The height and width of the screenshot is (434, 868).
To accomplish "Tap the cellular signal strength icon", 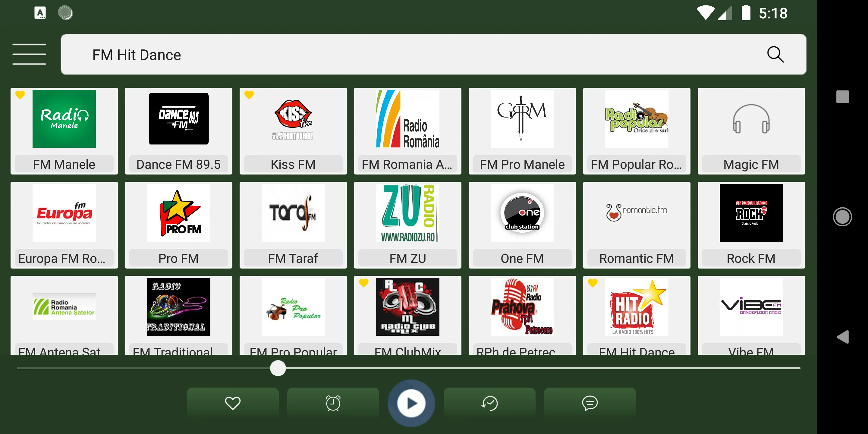I will click(x=725, y=14).
